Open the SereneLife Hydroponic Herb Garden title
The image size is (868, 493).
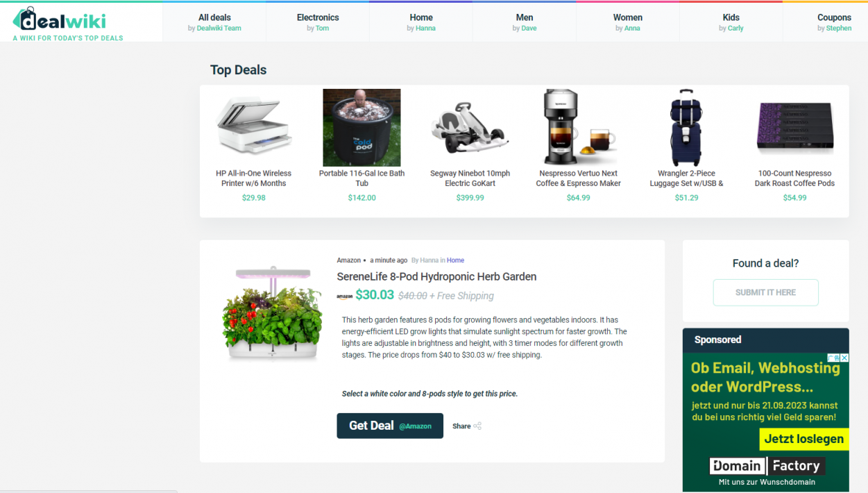[x=436, y=276]
